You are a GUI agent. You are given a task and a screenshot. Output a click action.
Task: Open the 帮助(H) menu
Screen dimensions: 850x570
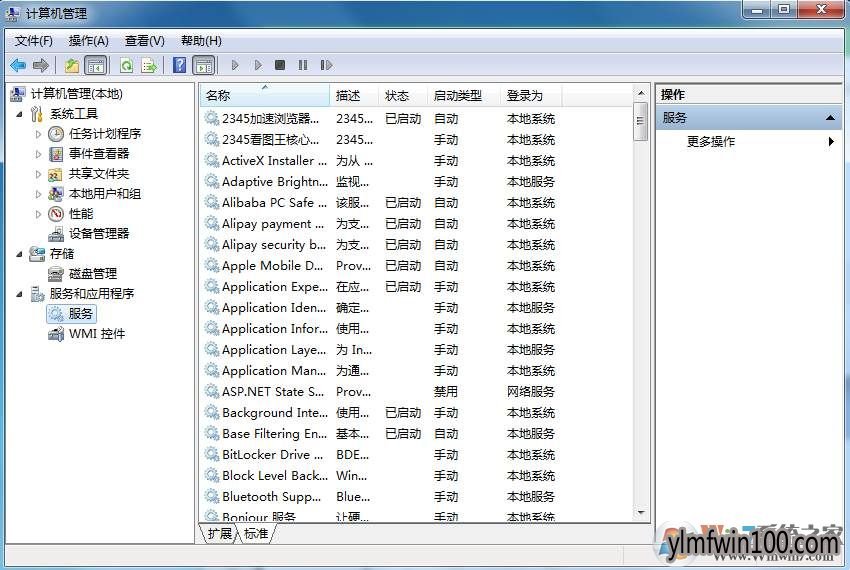coord(201,41)
